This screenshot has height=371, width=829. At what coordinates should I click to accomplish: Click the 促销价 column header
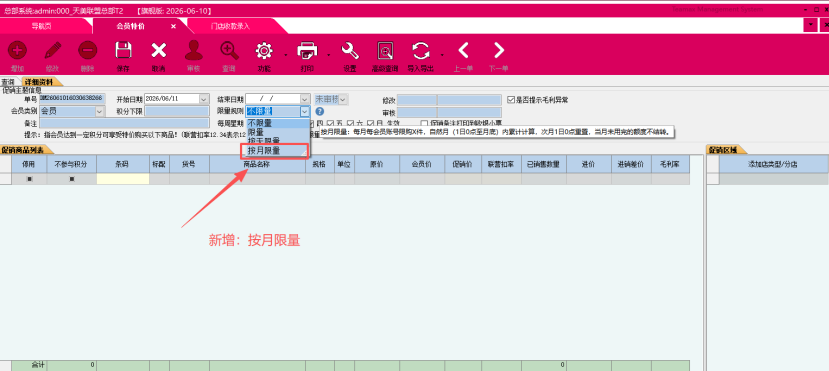pos(463,164)
